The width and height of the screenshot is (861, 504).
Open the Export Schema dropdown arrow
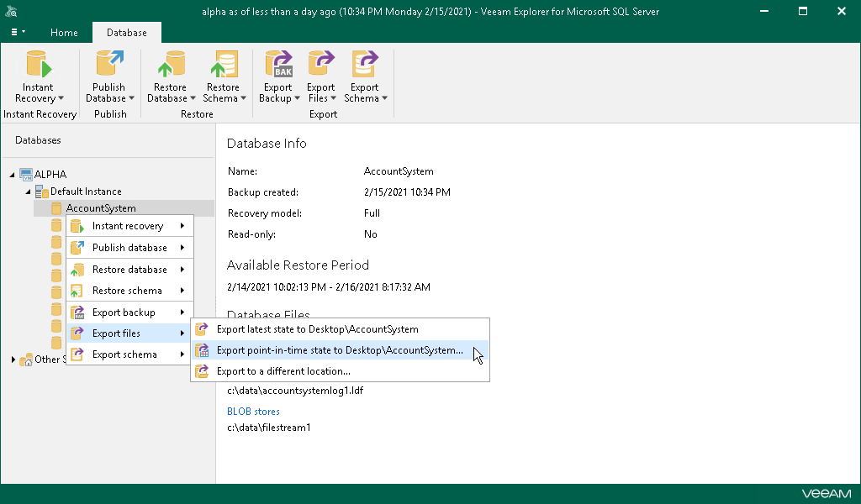[384, 99]
